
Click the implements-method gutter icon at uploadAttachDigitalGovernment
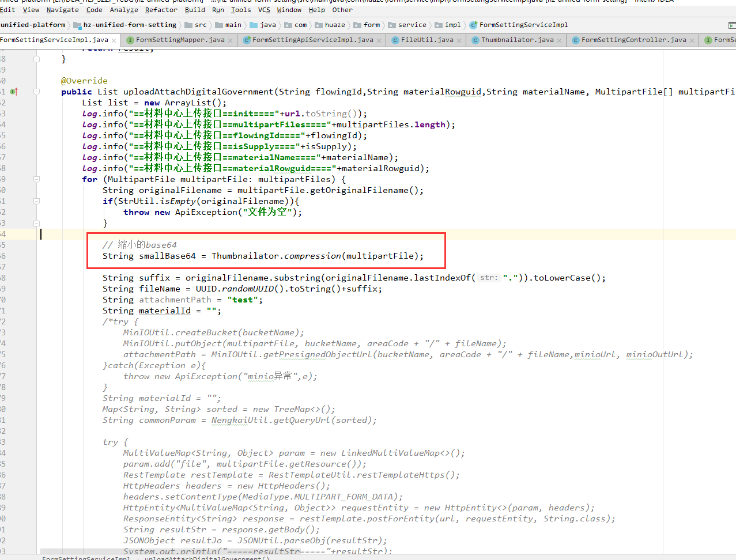point(14,92)
